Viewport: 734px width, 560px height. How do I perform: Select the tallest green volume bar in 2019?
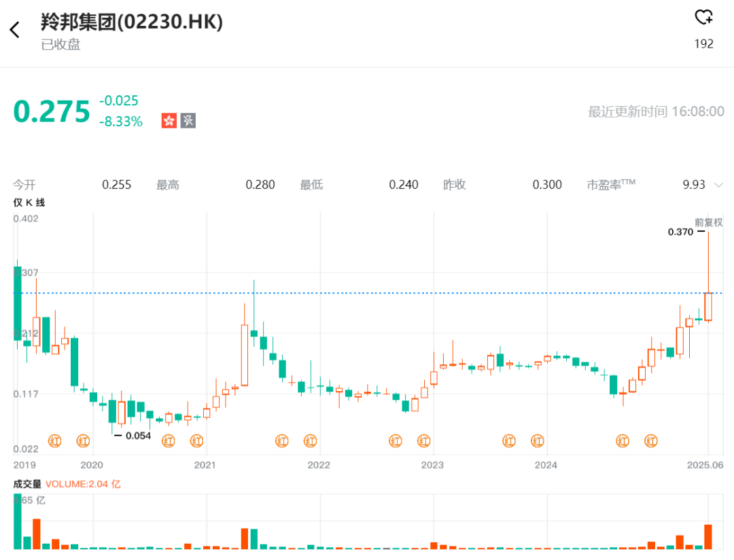click(18, 521)
